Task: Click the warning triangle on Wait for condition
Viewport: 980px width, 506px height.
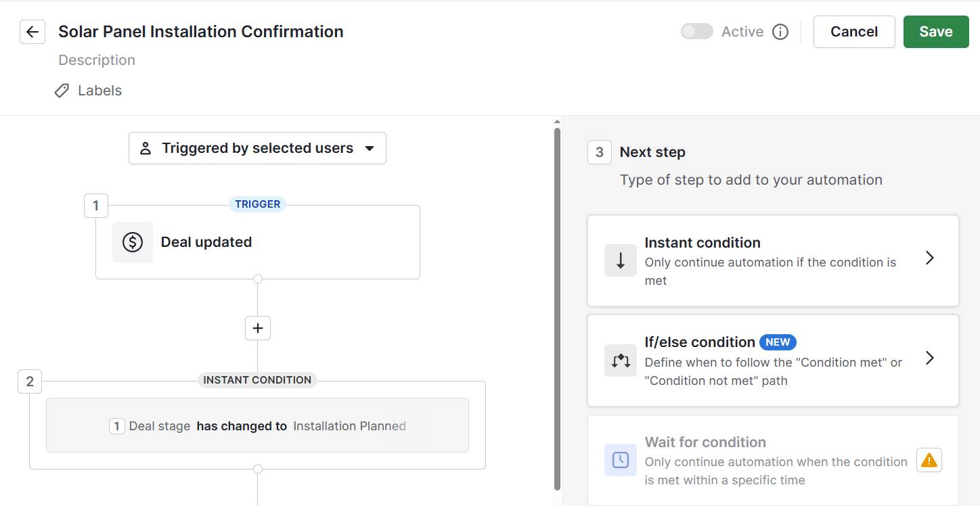Action: pyautogui.click(x=929, y=460)
